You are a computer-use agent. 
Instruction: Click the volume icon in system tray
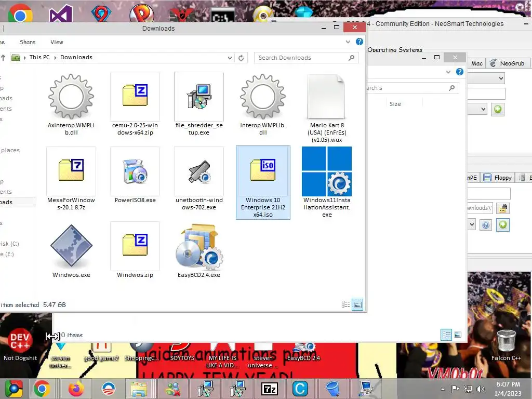pyautogui.click(x=481, y=389)
